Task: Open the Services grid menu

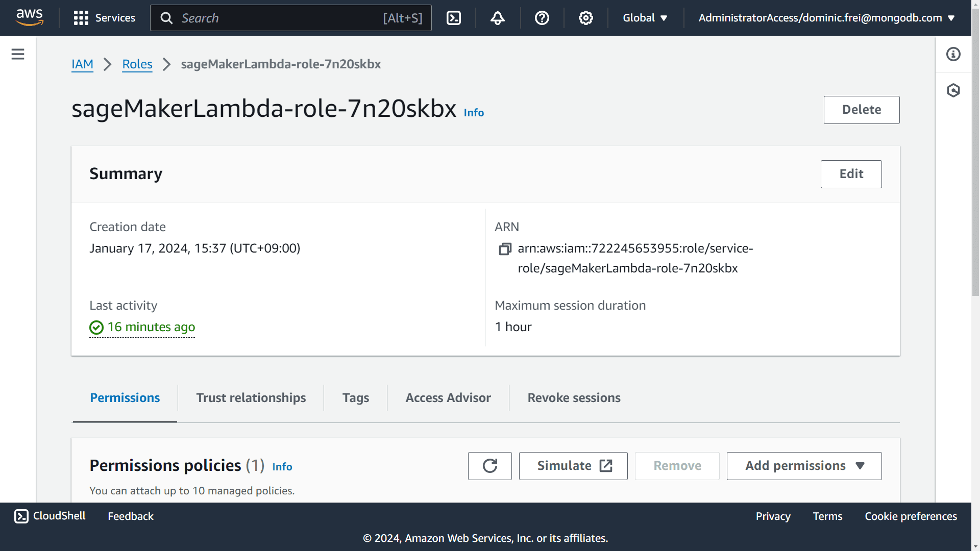Action: click(x=104, y=18)
